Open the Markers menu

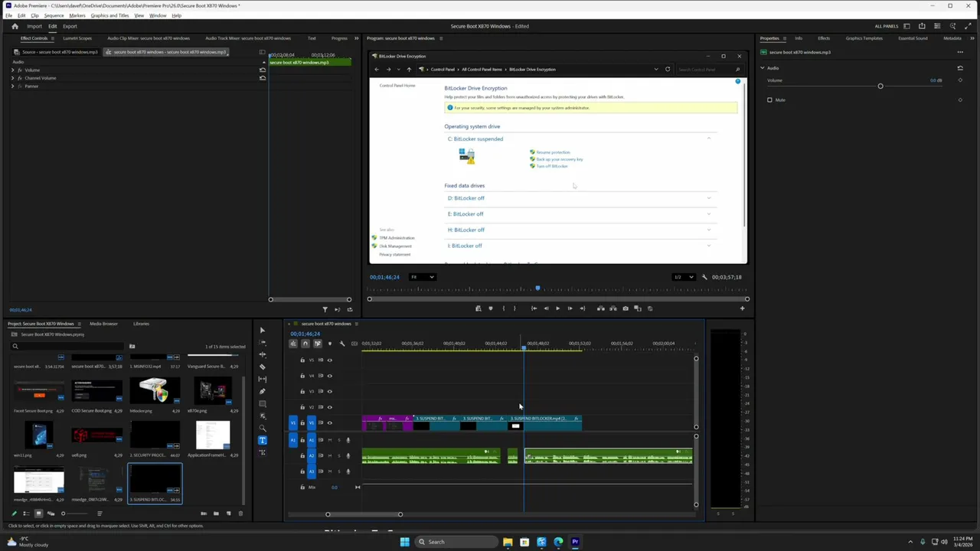point(77,15)
